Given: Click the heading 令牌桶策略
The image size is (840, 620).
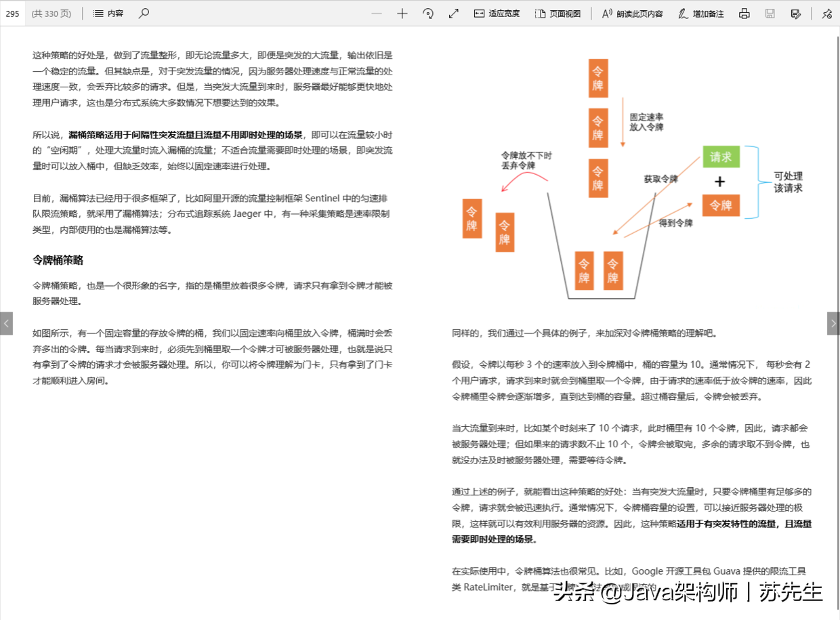Looking at the screenshot, I should 58,260.
